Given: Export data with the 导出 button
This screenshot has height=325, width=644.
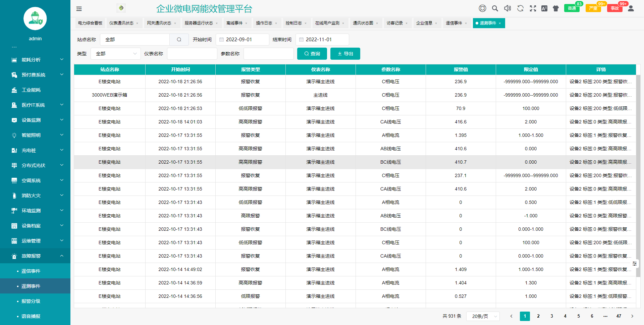Looking at the screenshot, I should pyautogui.click(x=345, y=53).
